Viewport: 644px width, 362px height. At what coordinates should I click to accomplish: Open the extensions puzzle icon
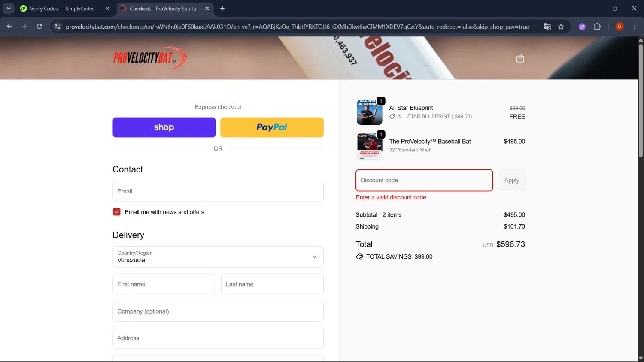597,27
